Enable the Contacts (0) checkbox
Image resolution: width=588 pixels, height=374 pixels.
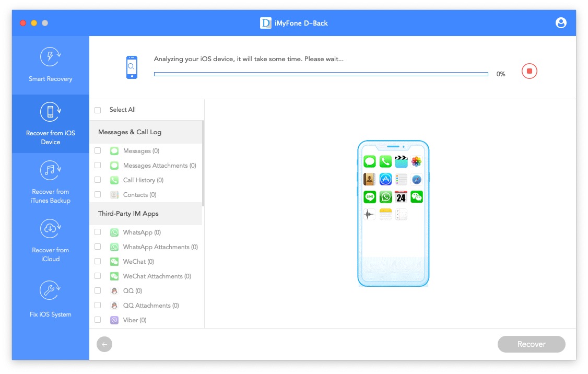click(x=98, y=194)
